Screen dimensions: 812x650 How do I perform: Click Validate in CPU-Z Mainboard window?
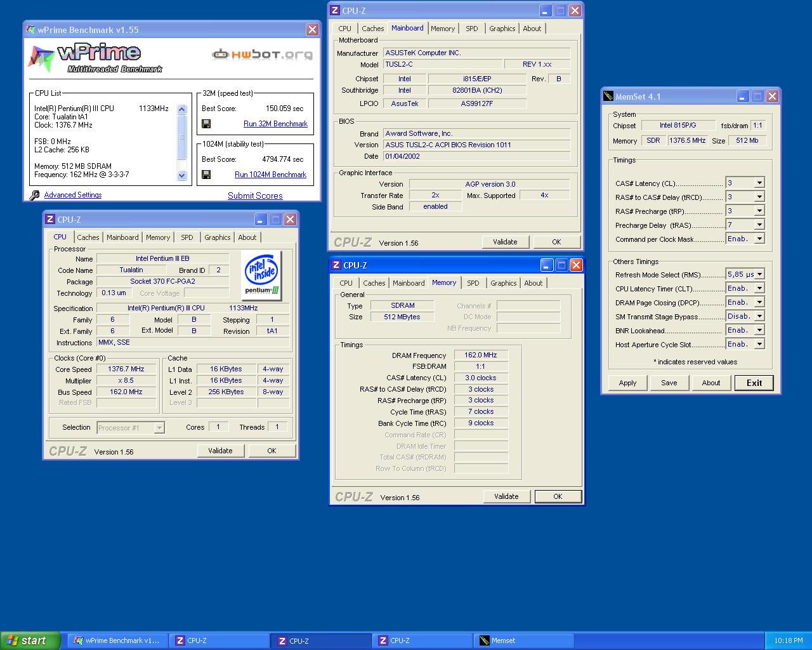pos(505,242)
